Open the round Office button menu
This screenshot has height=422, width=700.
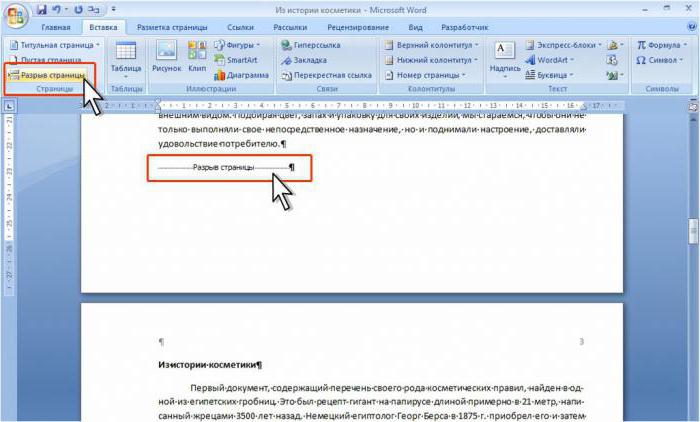coord(16,16)
